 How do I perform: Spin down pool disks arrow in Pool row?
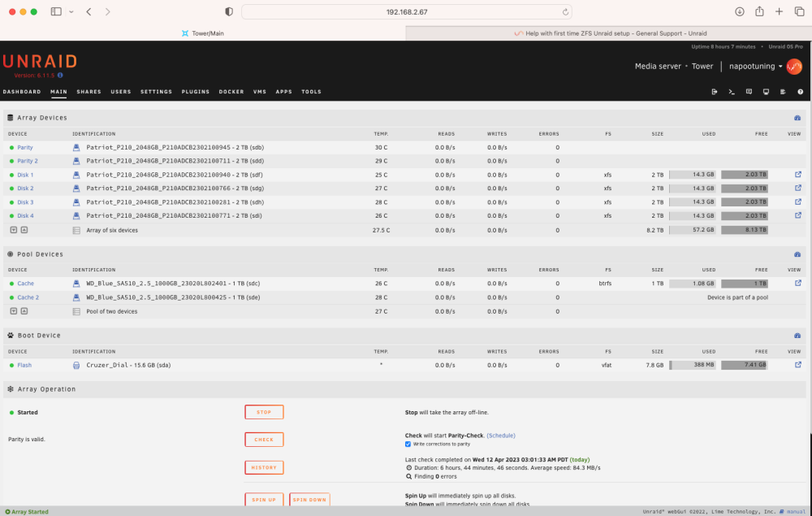tap(14, 311)
